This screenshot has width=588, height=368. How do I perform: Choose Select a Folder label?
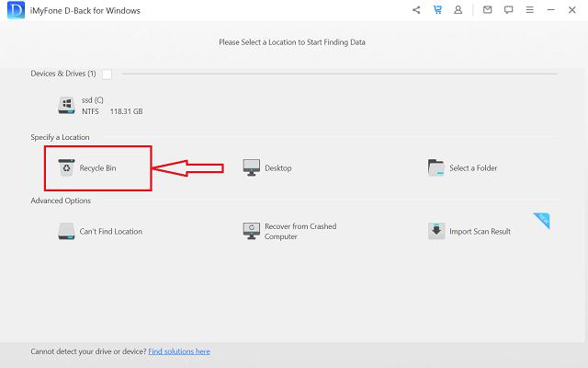click(473, 167)
